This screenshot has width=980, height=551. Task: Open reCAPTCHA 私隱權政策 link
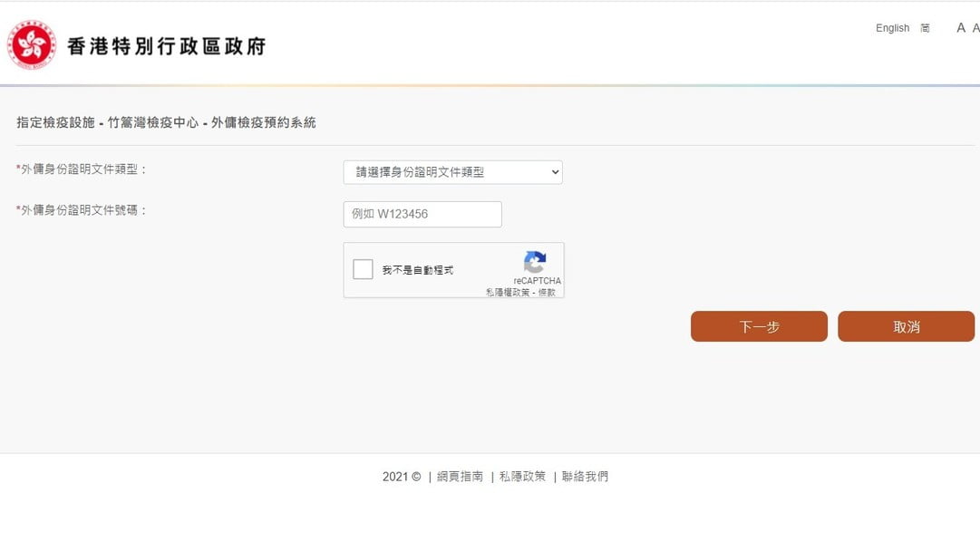(x=508, y=292)
